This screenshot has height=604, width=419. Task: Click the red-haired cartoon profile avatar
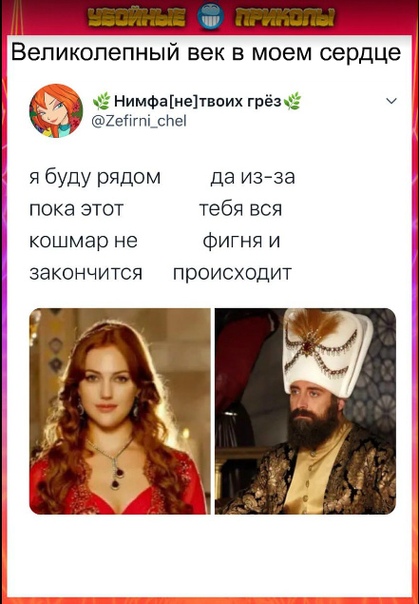(x=56, y=111)
